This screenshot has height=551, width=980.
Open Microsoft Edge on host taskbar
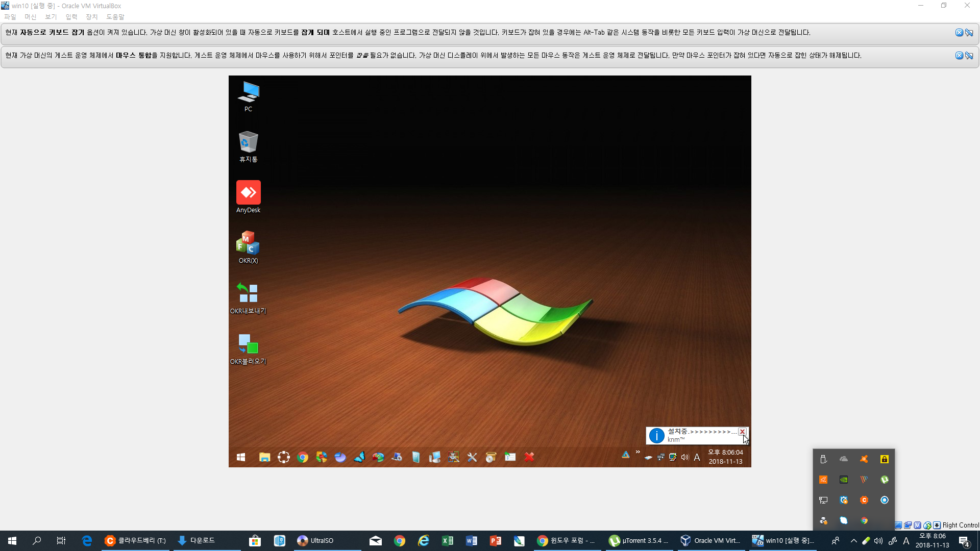[x=87, y=541]
